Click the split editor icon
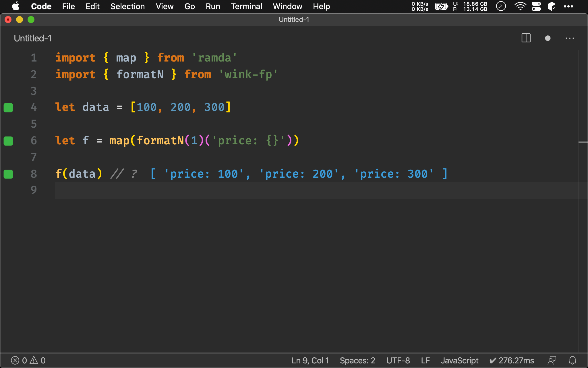Screen dimensions: 588x368 pyautogui.click(x=526, y=38)
